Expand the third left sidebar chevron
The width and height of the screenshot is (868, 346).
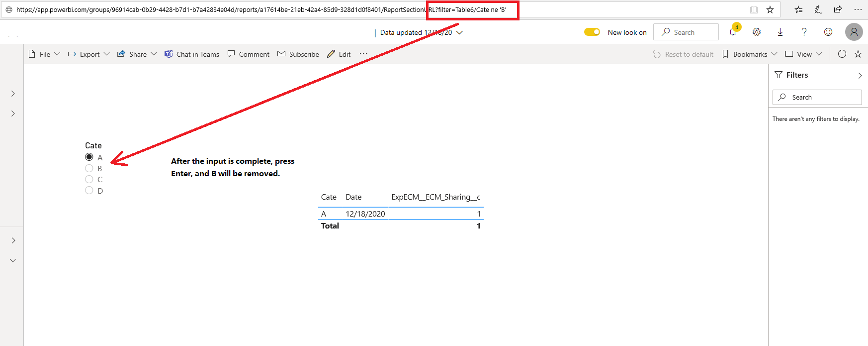click(13, 240)
